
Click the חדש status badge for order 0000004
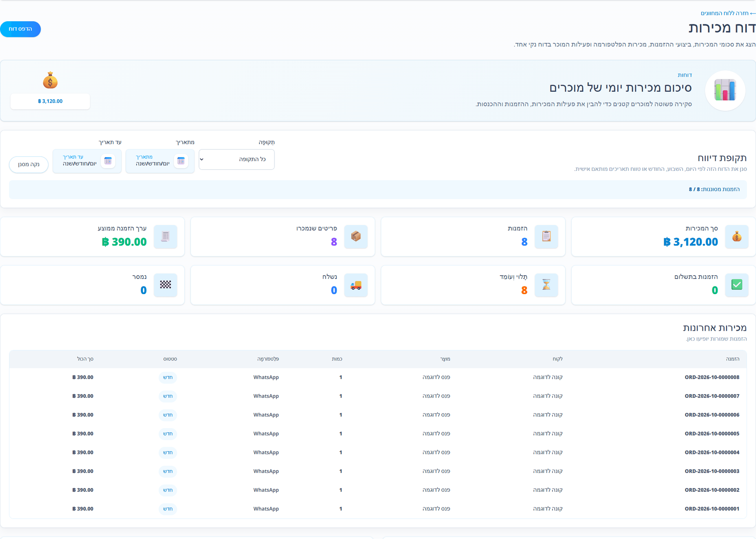point(168,452)
